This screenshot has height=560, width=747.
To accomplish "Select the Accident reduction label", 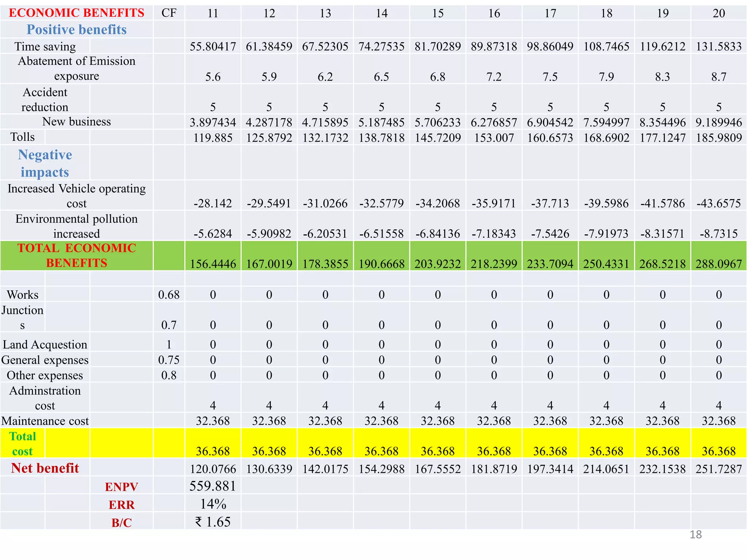I will tap(45, 100).
